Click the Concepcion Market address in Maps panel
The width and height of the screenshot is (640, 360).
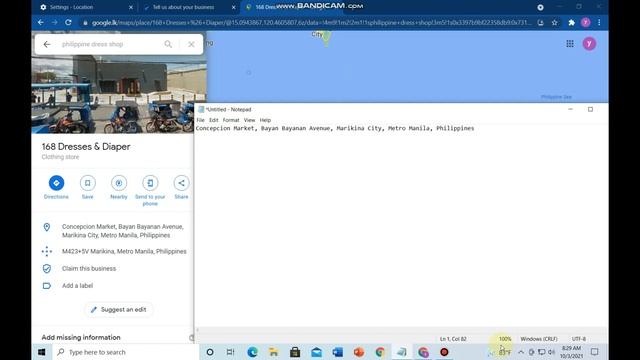(123, 231)
